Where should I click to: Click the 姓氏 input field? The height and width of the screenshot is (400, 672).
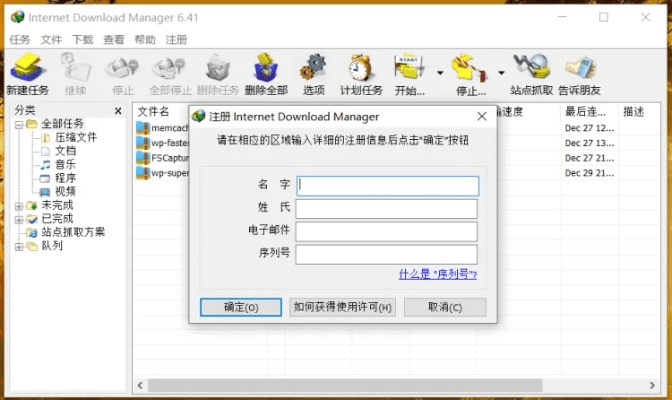pyautogui.click(x=387, y=209)
